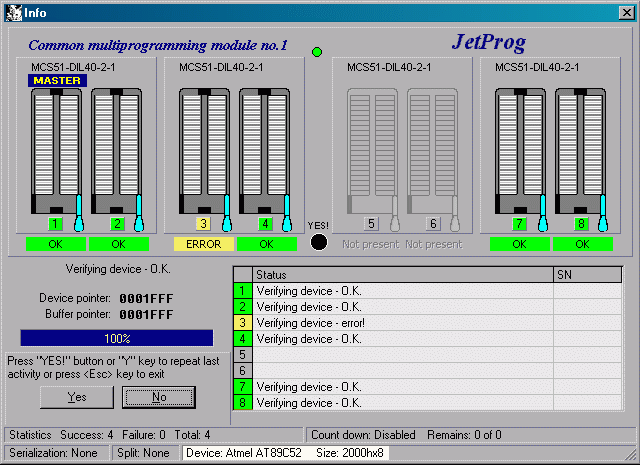Click the yellow ERROR status label
Image resolution: width=640 pixels, height=465 pixels.
pos(204,244)
